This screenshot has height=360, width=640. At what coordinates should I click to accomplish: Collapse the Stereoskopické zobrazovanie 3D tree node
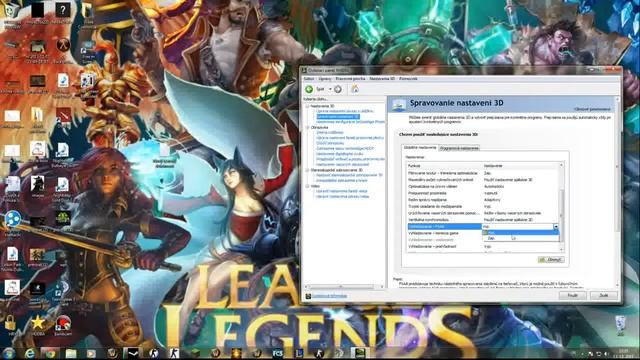coord(307,170)
